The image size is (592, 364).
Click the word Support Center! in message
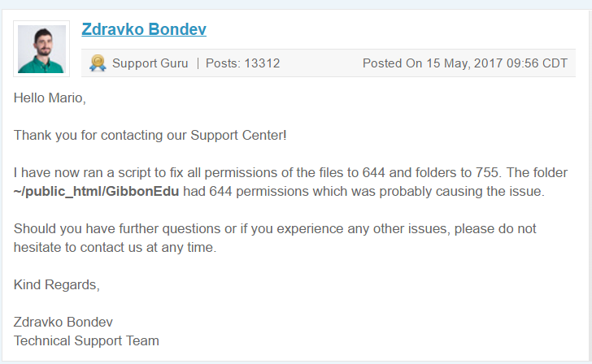pyautogui.click(x=238, y=135)
